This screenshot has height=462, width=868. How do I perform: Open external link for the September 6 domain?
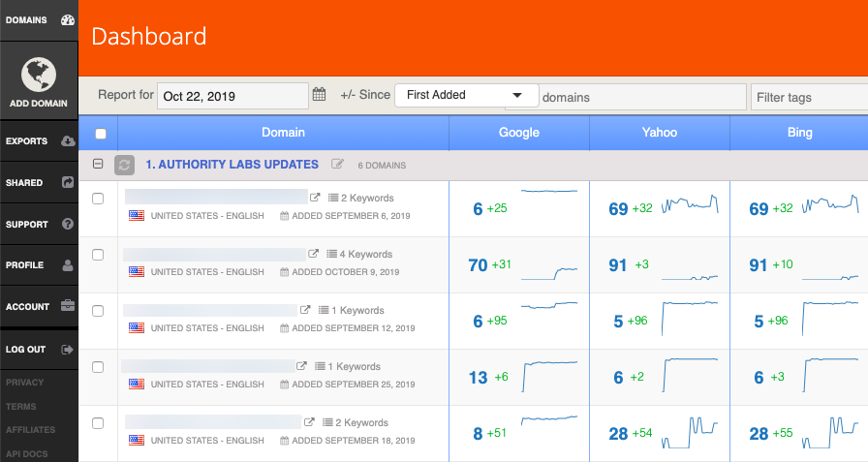click(x=315, y=197)
